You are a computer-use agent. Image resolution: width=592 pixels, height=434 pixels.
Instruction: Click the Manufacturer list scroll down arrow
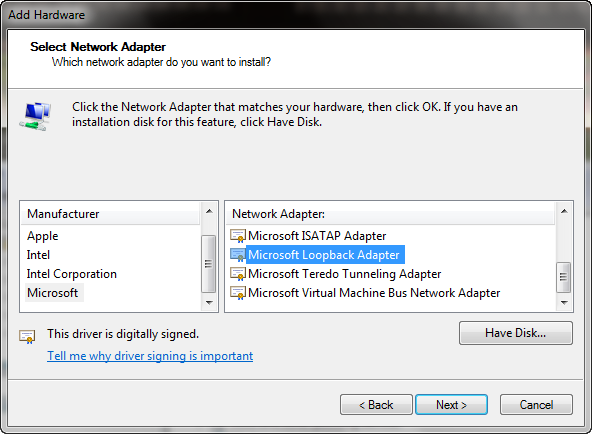pos(209,302)
